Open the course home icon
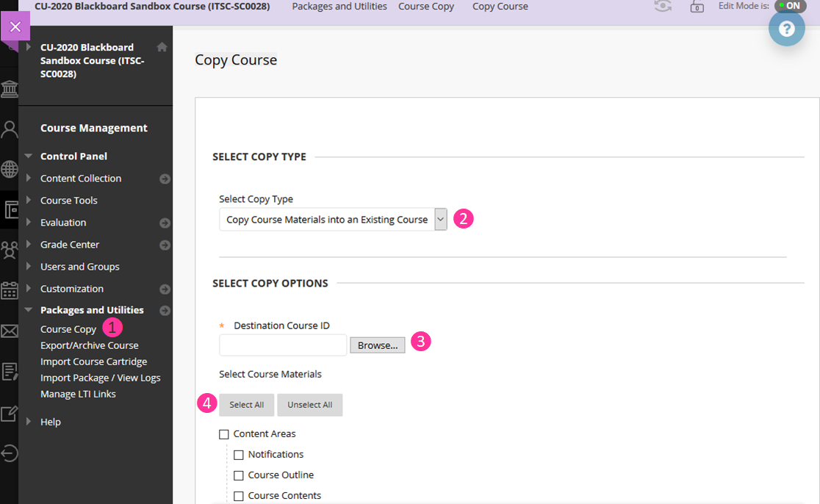Image resolution: width=820 pixels, height=504 pixels. pyautogui.click(x=162, y=47)
